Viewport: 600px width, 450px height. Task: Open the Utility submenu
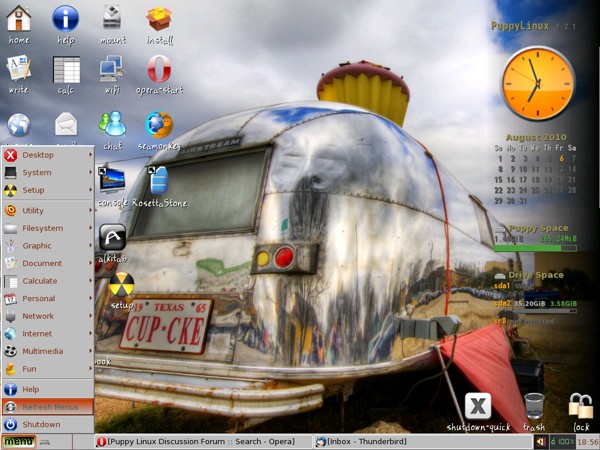[48, 210]
